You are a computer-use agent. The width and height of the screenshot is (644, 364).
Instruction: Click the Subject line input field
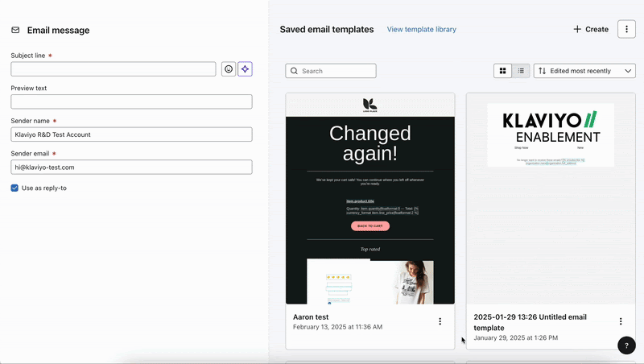(114, 69)
